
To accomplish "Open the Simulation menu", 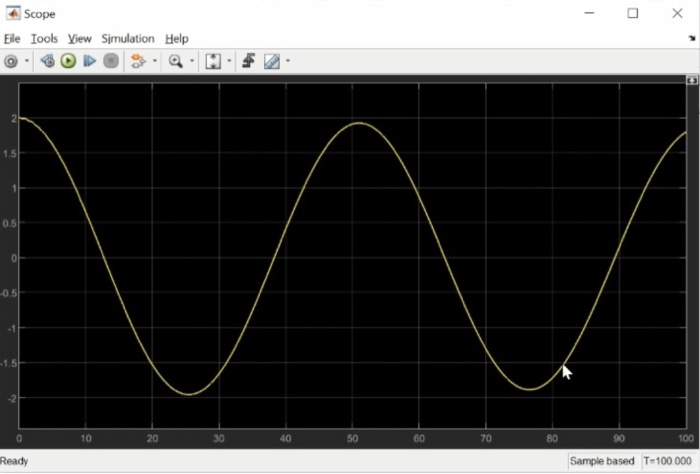I will pyautogui.click(x=128, y=39).
